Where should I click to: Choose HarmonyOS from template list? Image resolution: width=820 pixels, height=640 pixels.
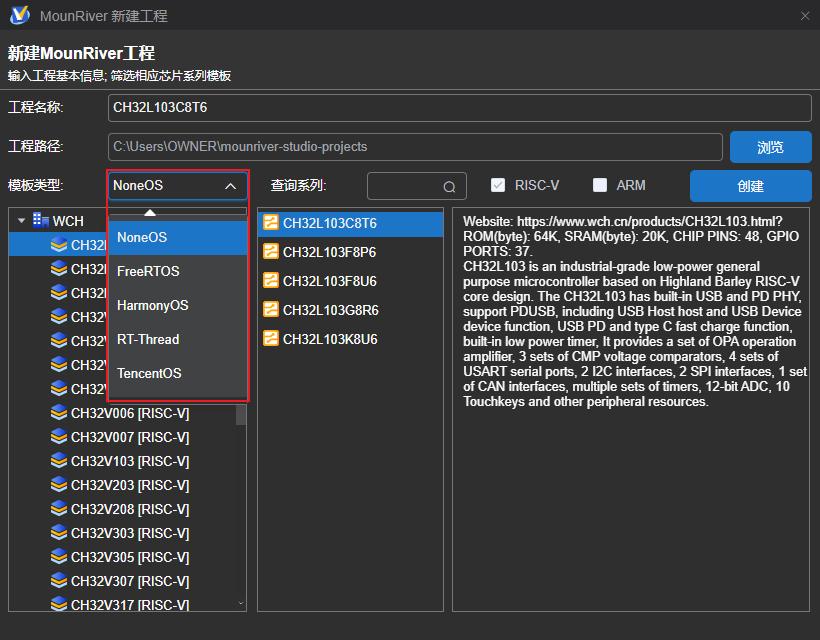(x=177, y=305)
